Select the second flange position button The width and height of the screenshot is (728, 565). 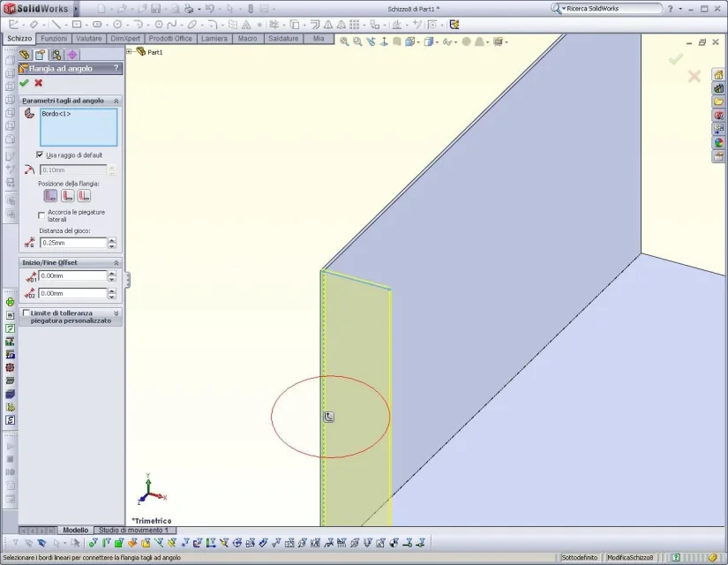[67, 196]
